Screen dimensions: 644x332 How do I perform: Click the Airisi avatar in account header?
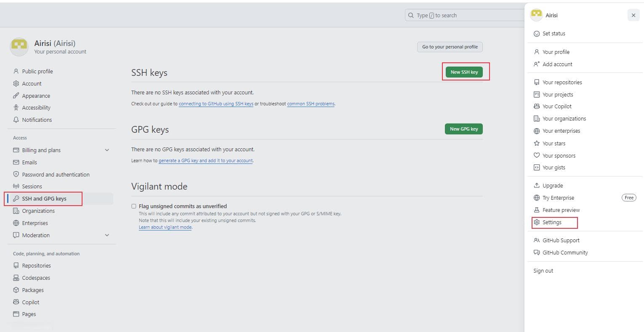tap(19, 47)
